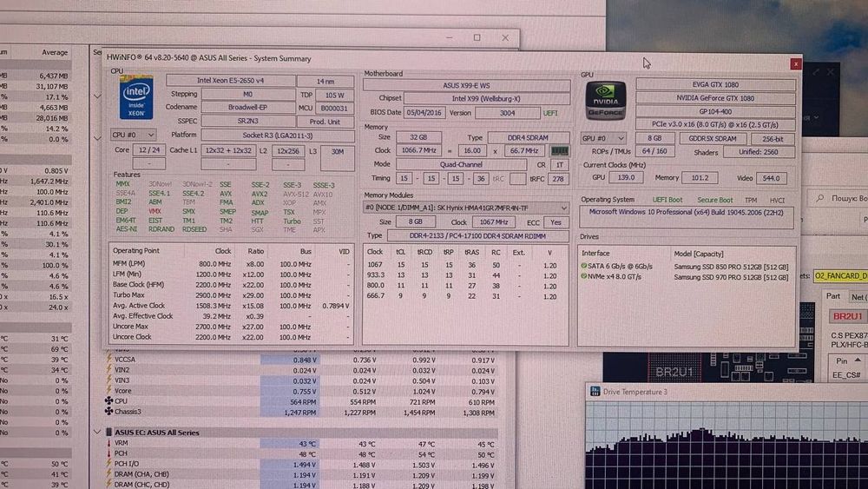Click the Avg. Effective Clock row
868x489 pixels.
pyautogui.click(x=232, y=316)
